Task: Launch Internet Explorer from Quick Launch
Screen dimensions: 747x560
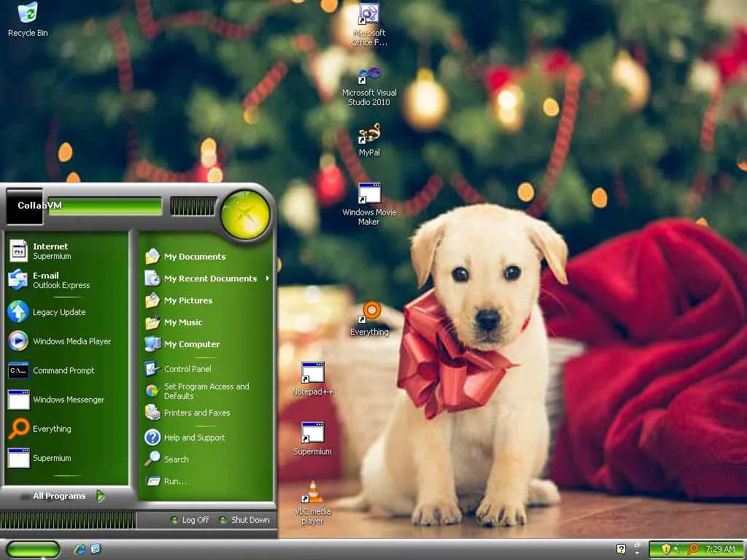Action: [x=79, y=550]
